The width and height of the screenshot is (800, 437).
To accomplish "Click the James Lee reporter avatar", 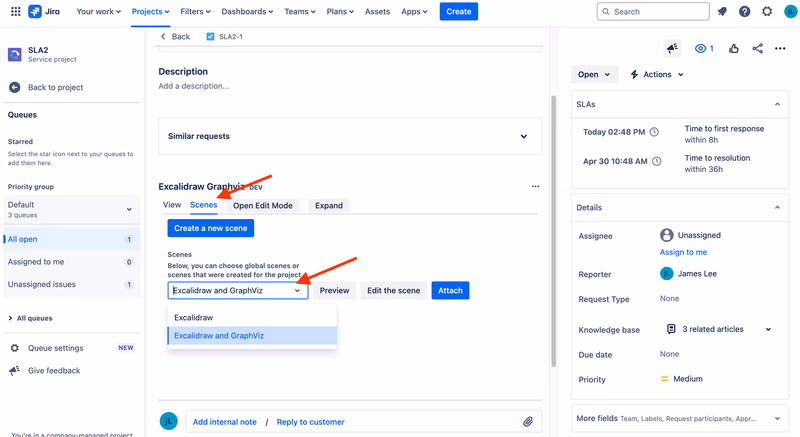I will pos(666,274).
